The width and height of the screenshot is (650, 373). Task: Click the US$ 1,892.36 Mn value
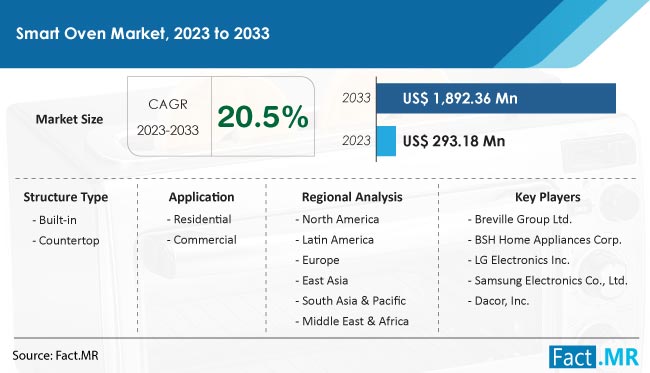(460, 99)
